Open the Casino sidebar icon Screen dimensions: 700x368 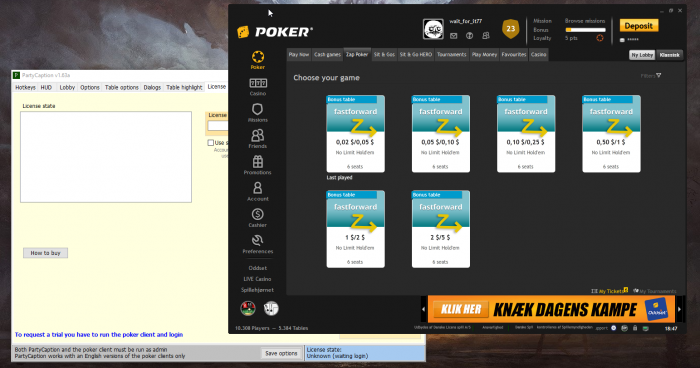tap(258, 83)
